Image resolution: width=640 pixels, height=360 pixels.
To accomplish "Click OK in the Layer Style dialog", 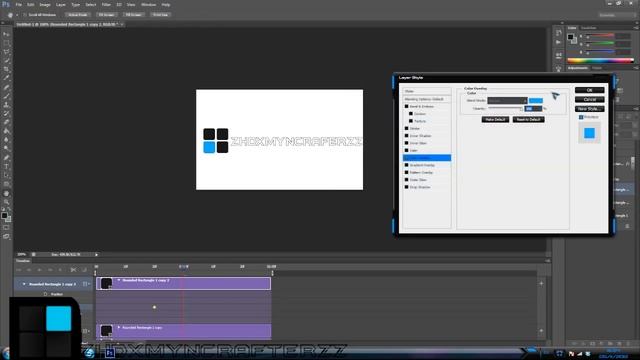I will 589,90.
